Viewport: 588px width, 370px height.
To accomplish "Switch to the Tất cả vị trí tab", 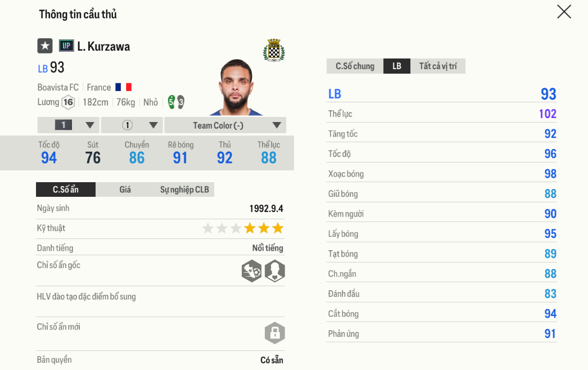I will [x=438, y=66].
